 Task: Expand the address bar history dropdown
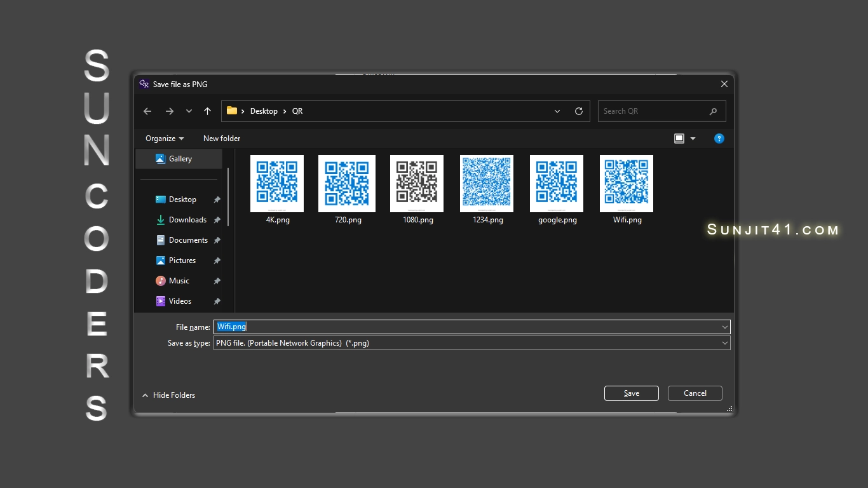pyautogui.click(x=557, y=111)
